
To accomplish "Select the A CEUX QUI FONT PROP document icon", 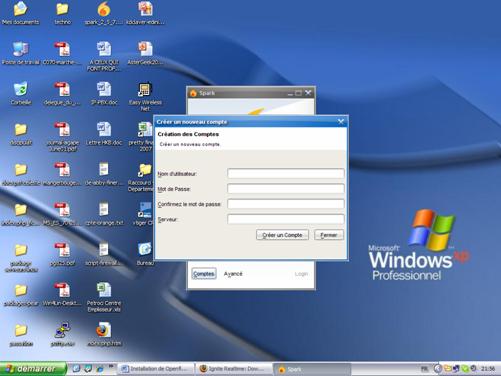I will (x=104, y=56).
